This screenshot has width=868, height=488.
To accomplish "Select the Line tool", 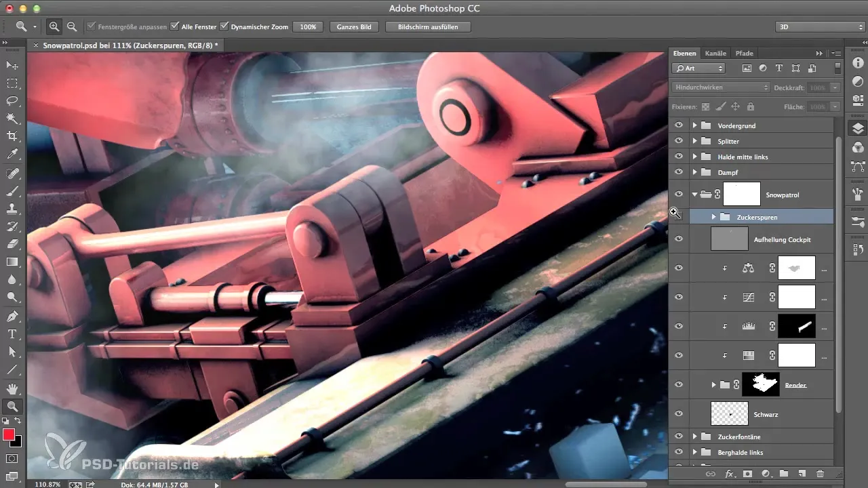I will 12,369.
